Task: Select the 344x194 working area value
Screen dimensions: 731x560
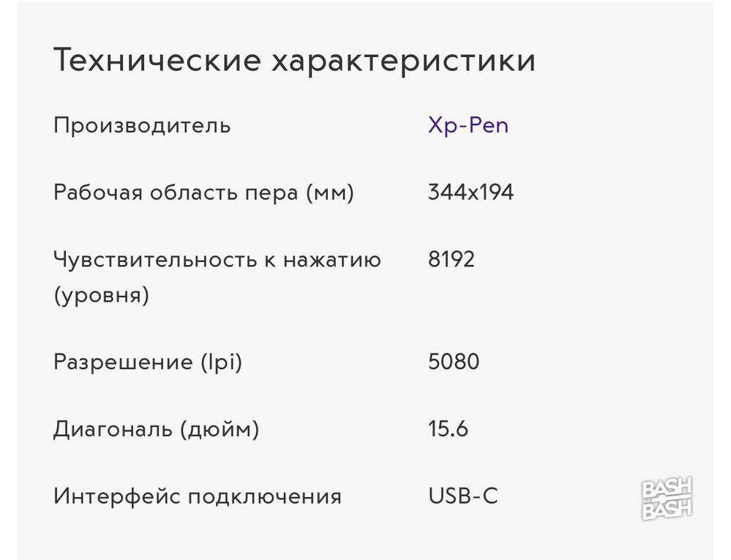Action: pyautogui.click(x=471, y=192)
